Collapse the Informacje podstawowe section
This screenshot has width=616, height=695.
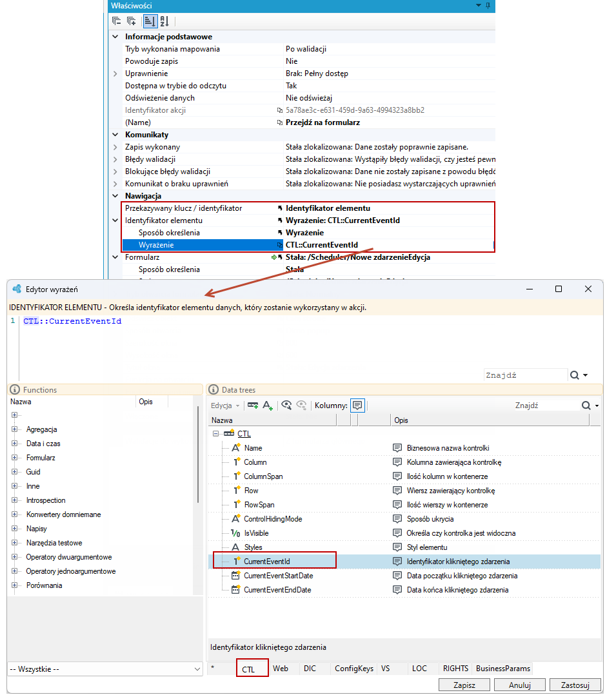click(115, 37)
